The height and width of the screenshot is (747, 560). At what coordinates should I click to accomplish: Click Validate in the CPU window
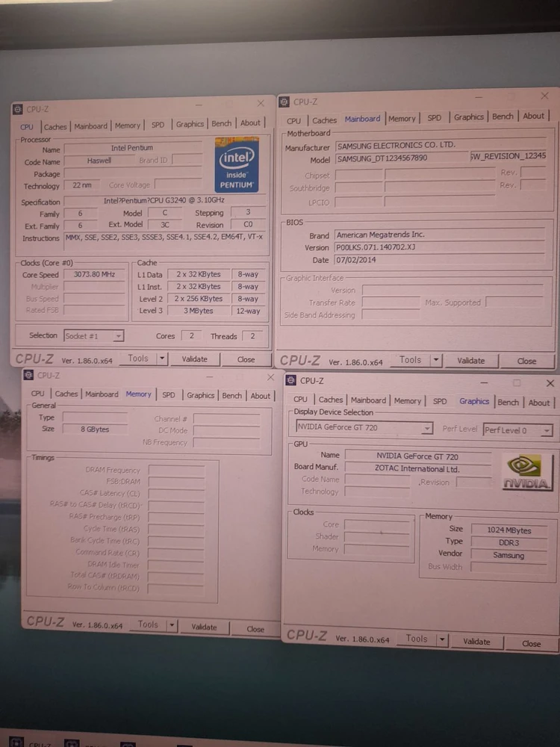[194, 359]
